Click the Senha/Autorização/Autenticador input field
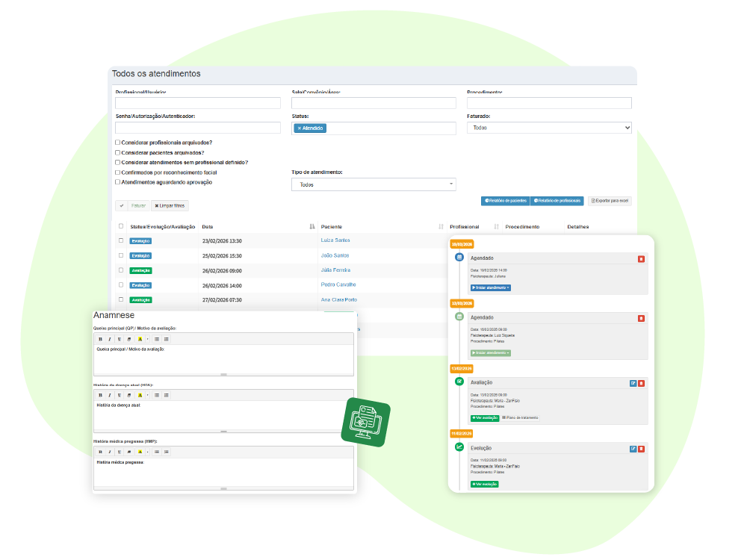Viewport: 747px width, 560px height. [x=198, y=128]
